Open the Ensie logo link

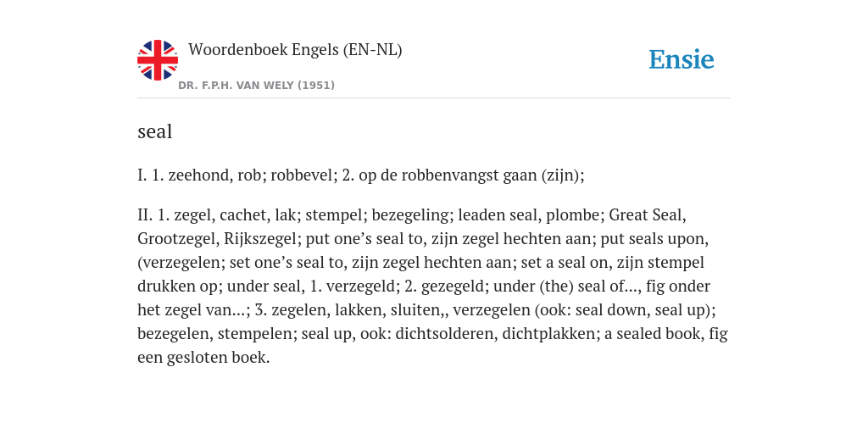682,60
